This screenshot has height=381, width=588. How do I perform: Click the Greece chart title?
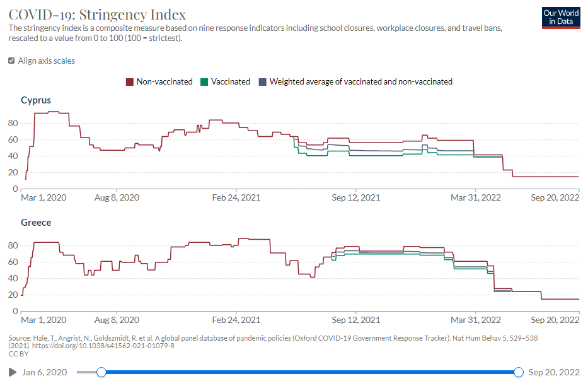click(36, 223)
